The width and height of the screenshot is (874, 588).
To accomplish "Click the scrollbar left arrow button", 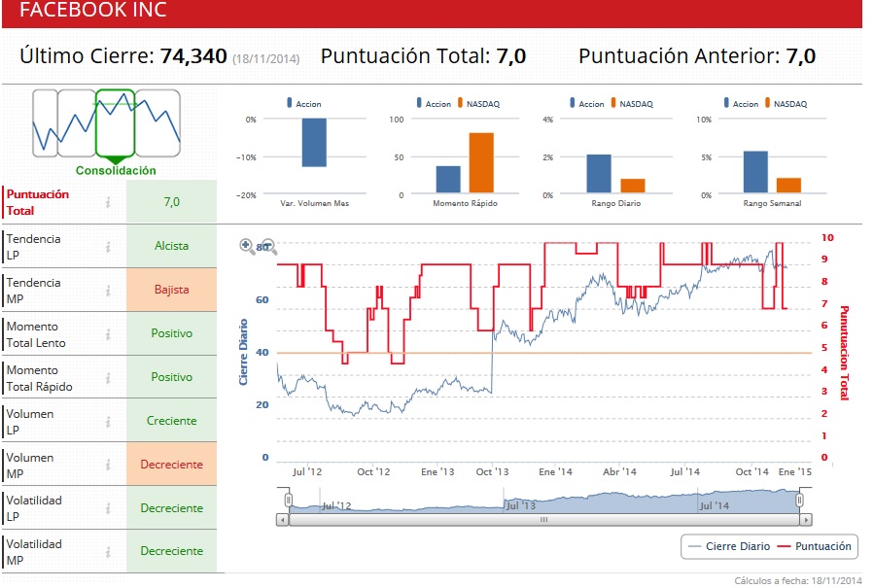I will tap(283, 520).
